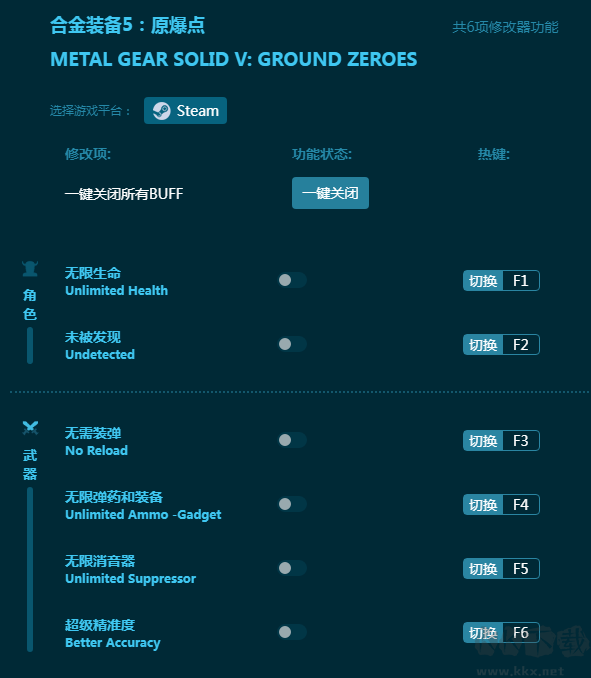Click the F5 hotkey switch button
Image resolution: width=591 pixels, height=678 pixels.
click(483, 569)
